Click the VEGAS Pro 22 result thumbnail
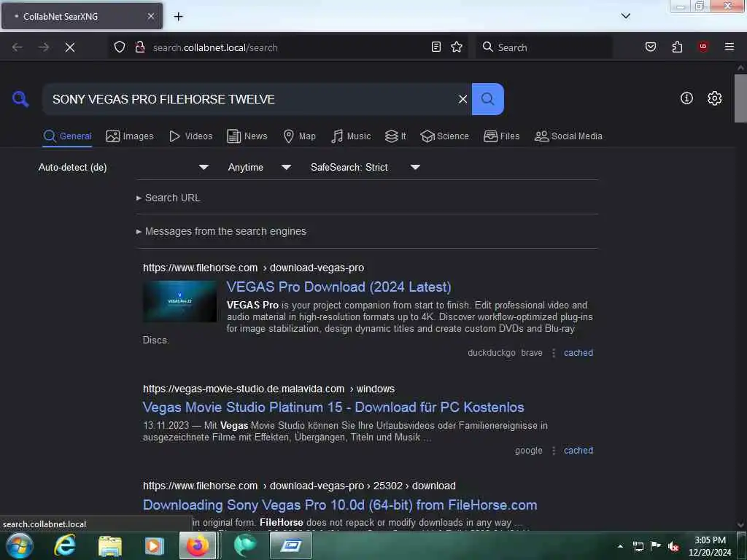Screen dimensions: 747x560 [x=180, y=301]
